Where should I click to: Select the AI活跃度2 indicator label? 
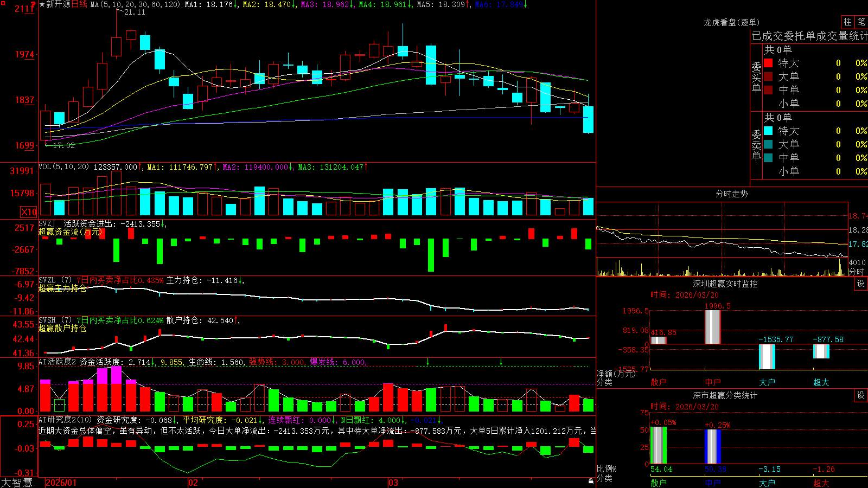click(58, 362)
